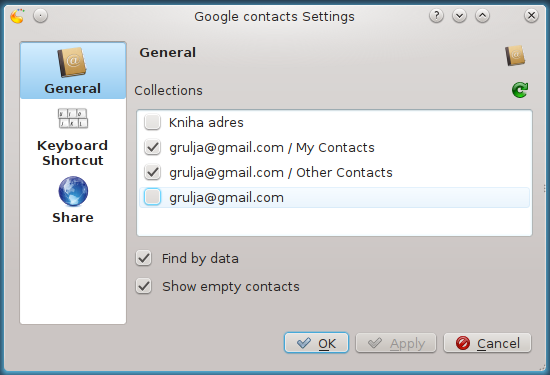The width and height of the screenshot is (550, 375).
Task: Open the Share globe settings page
Action: 73,200
